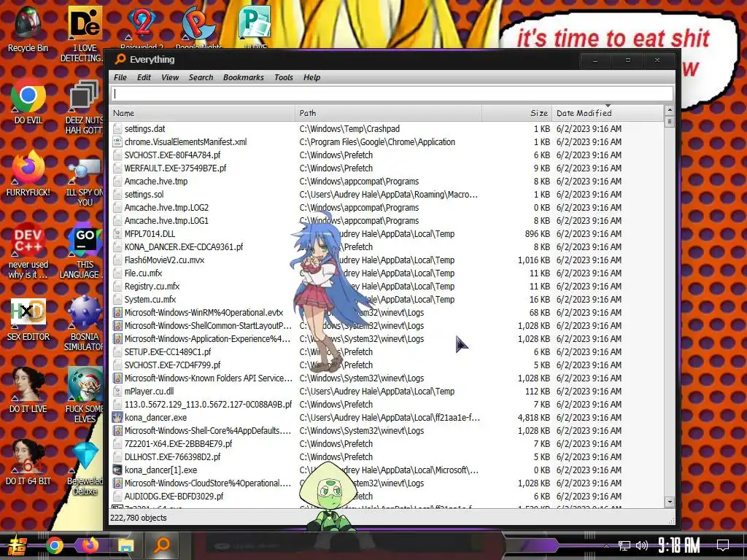The image size is (747, 560).
Task: Click the kona_dancer.exe file icon
Action: tap(117, 418)
